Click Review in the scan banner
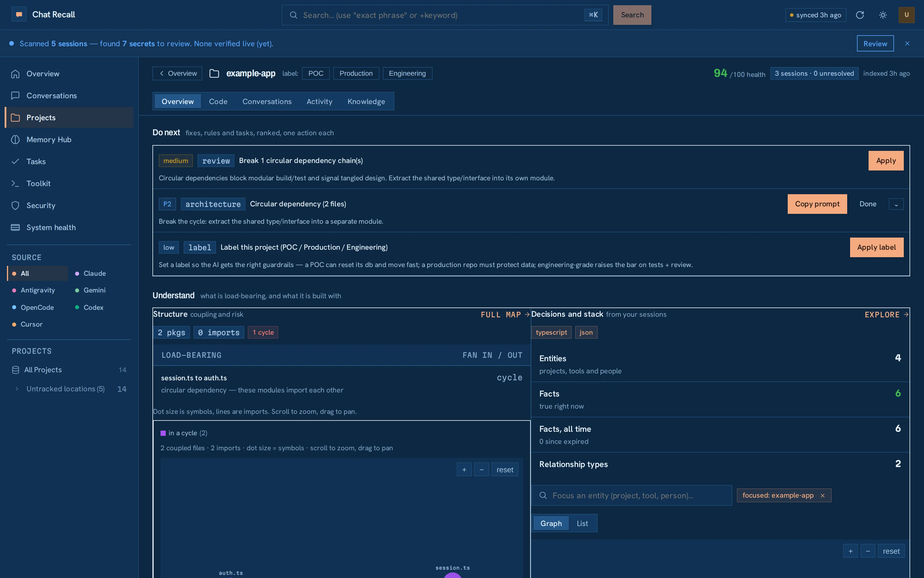The width and height of the screenshot is (924, 578). tap(875, 44)
